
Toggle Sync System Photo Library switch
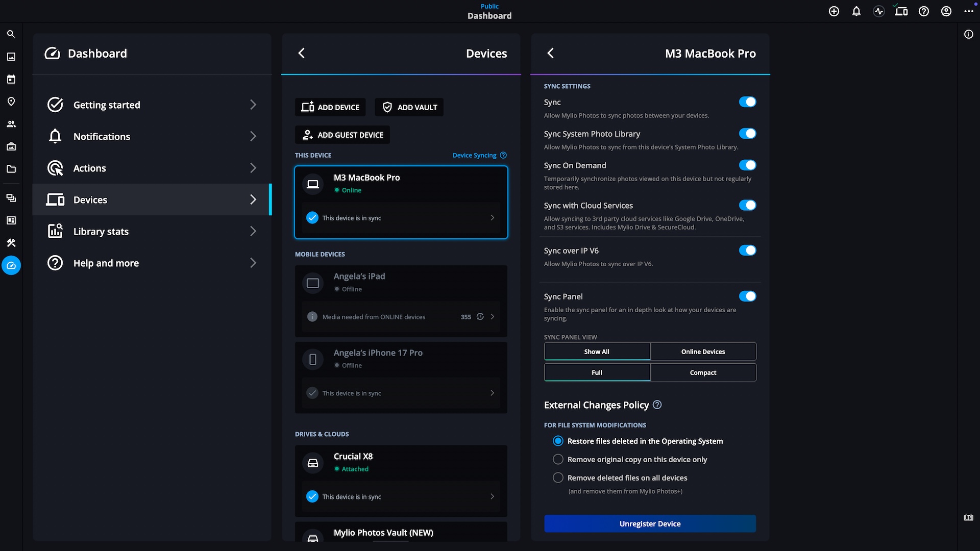point(747,134)
